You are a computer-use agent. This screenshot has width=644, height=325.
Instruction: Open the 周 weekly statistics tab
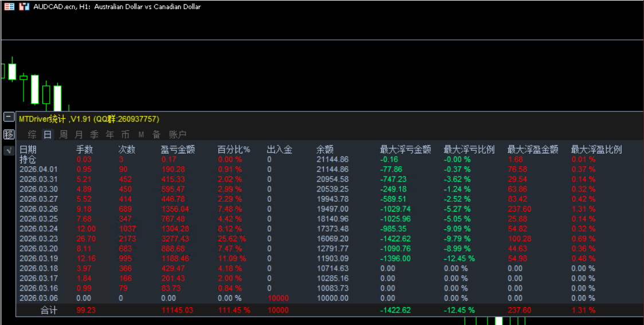click(64, 135)
